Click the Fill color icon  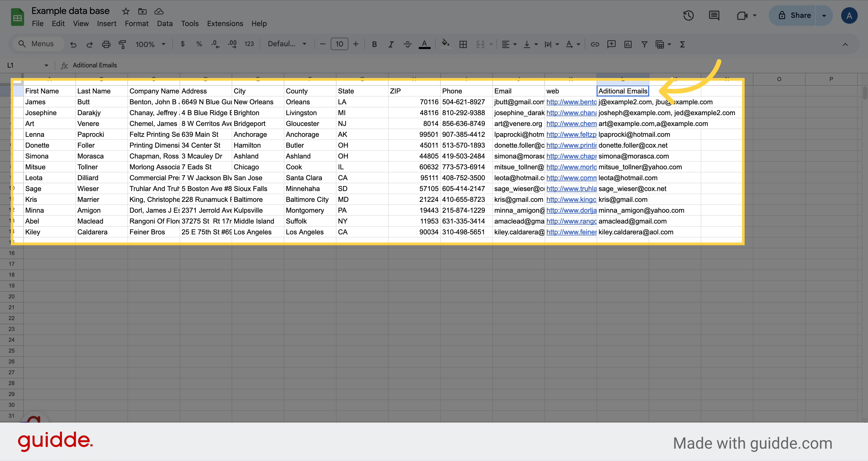[x=445, y=44]
